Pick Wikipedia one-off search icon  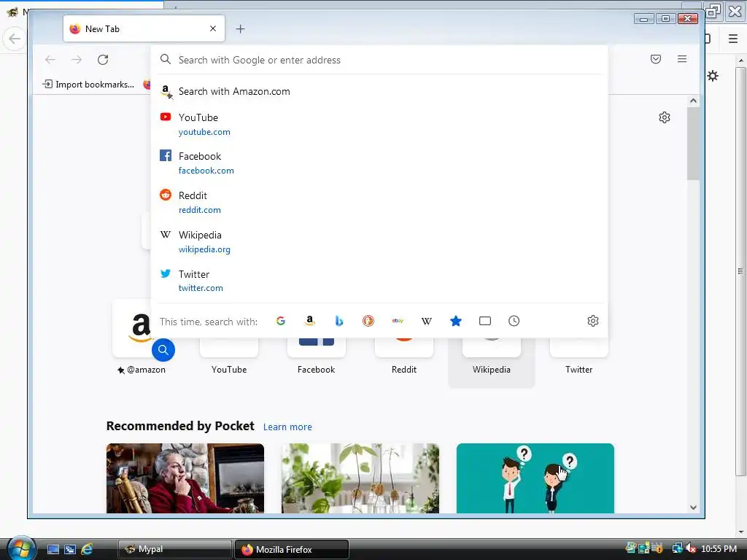pyautogui.click(x=426, y=321)
